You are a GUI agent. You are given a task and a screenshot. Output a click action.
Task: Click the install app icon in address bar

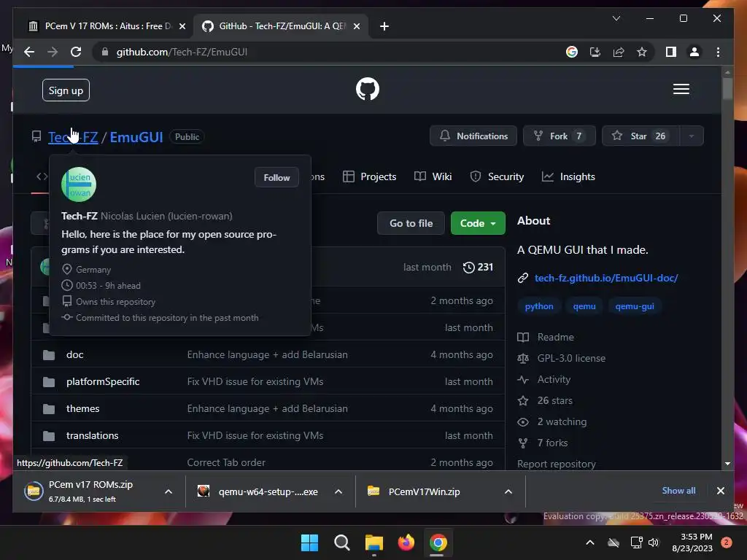(x=595, y=52)
